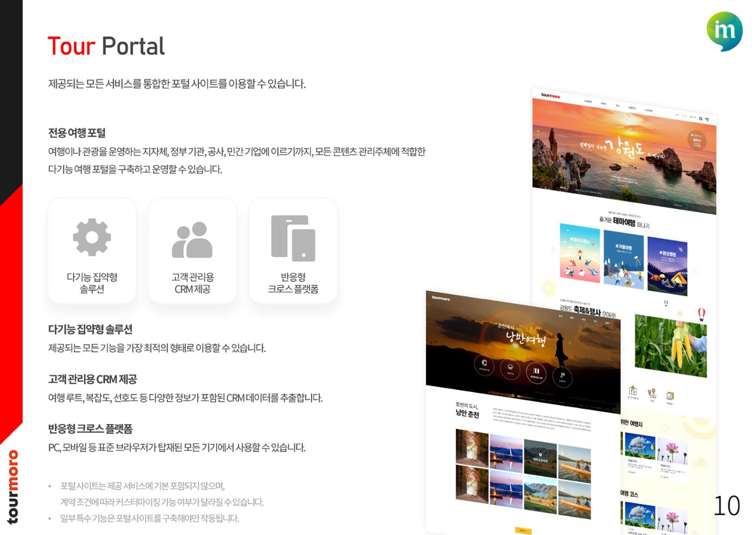756x535 pixels.
Task: Click the 낭만여행 silhouette hero banner
Action: pos(523,351)
